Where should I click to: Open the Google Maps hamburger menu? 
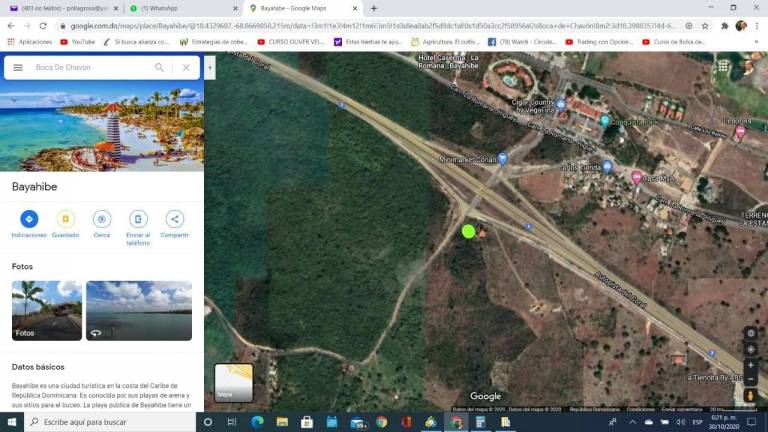(x=18, y=67)
